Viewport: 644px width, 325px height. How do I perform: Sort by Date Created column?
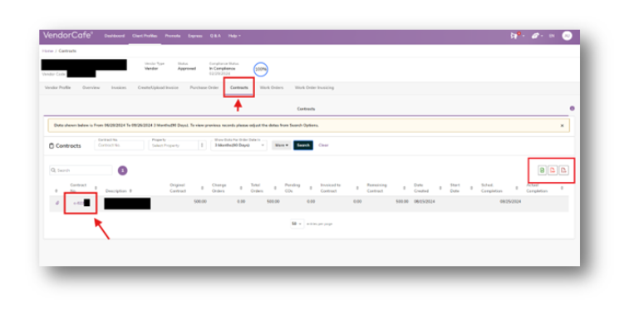440,188
